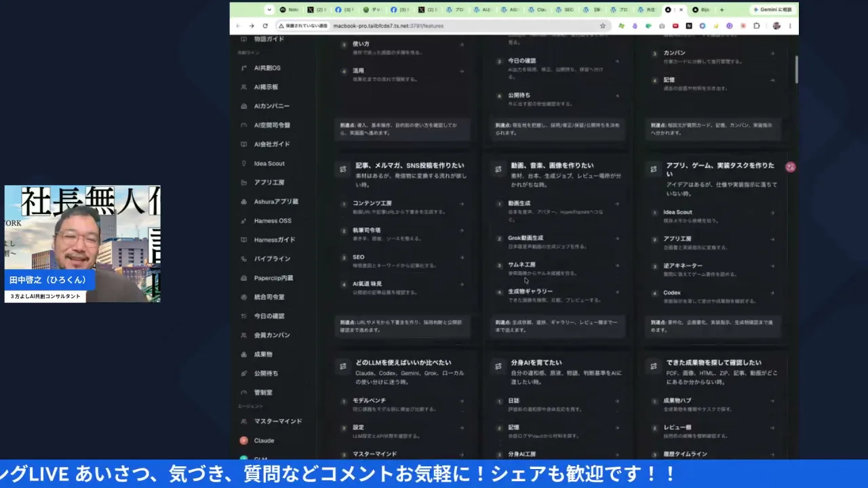Open 活用 row in top card
868x488 pixels.
click(x=401, y=74)
